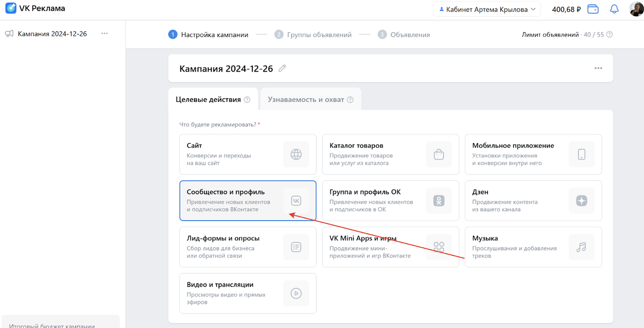The width and height of the screenshot is (644, 328).
Task: Open the notifications bell
Action: [x=614, y=9]
